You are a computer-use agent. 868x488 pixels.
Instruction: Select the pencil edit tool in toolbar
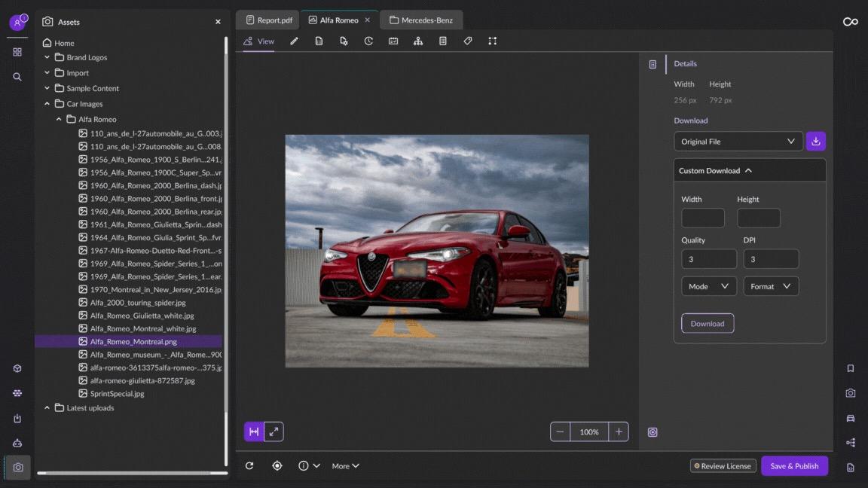pos(294,41)
